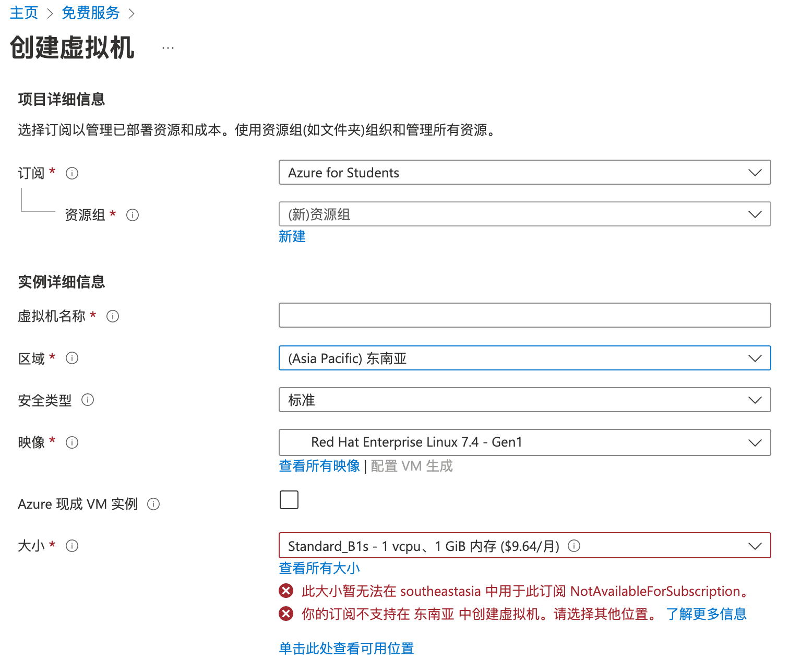Click info icon next to 安全类型
Screen dimensions: 789x672
[88, 400]
